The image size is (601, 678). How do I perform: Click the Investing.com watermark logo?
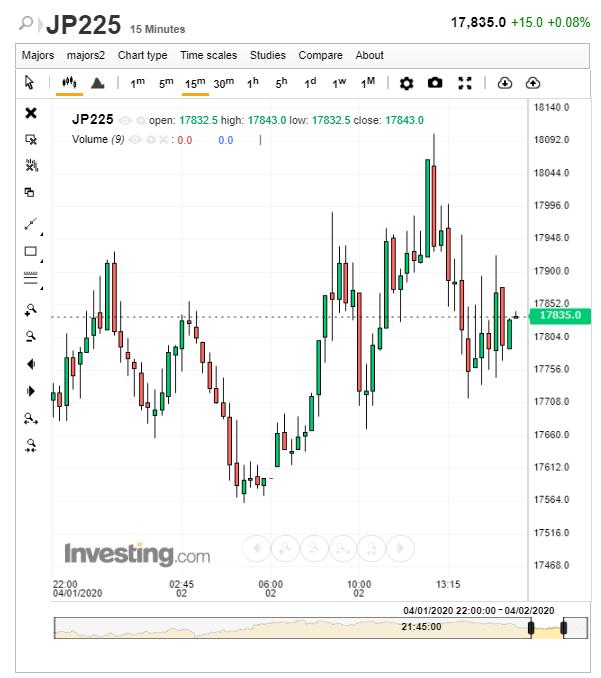[x=137, y=553]
